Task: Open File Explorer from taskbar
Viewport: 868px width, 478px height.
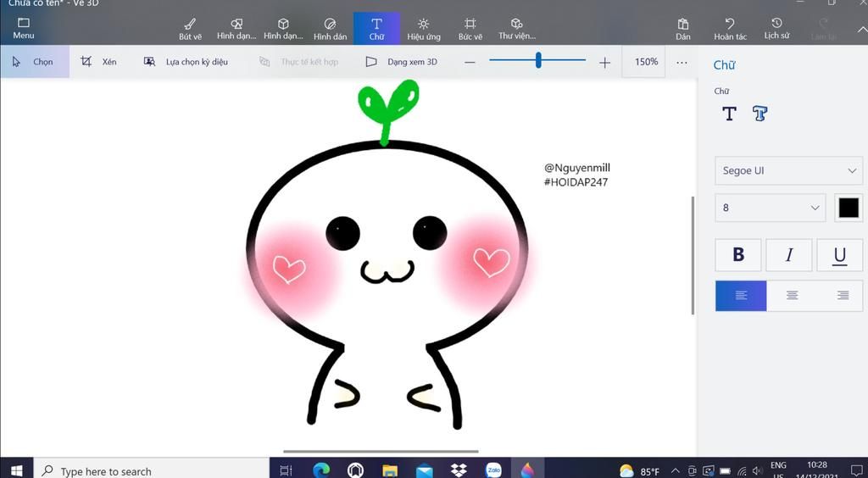Action: tap(390, 470)
